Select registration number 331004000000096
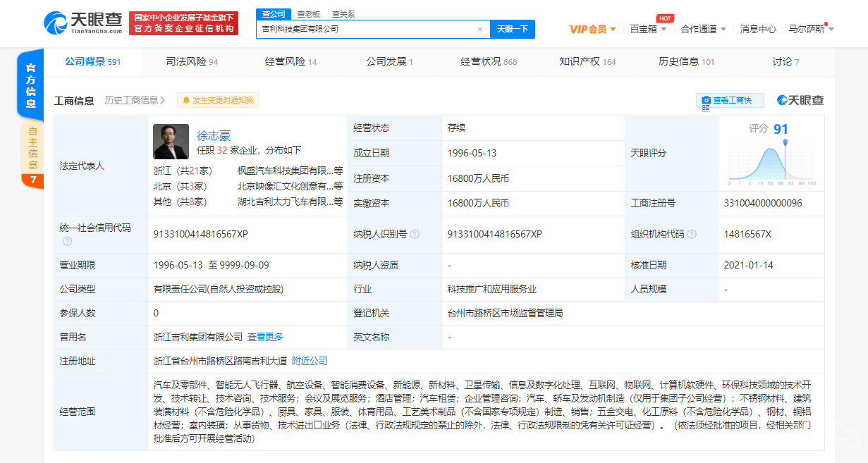868x463 pixels. (x=762, y=203)
